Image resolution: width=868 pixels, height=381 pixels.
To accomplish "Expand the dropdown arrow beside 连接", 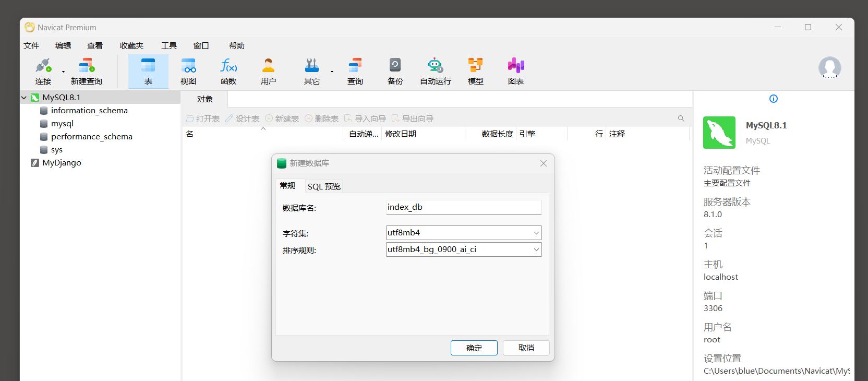I will click(63, 72).
